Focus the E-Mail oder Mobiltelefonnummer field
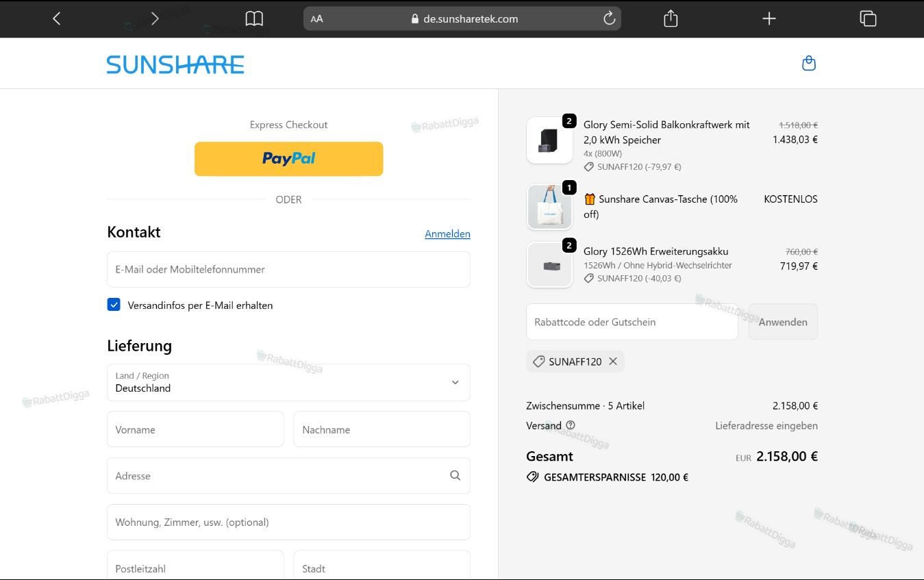The width and height of the screenshot is (924, 580). 288,269
